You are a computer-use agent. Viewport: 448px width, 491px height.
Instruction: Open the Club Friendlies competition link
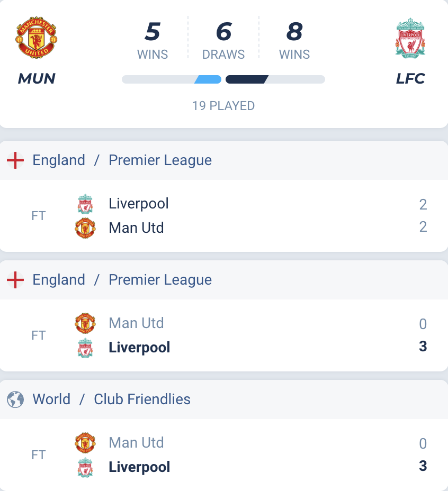pos(142,399)
